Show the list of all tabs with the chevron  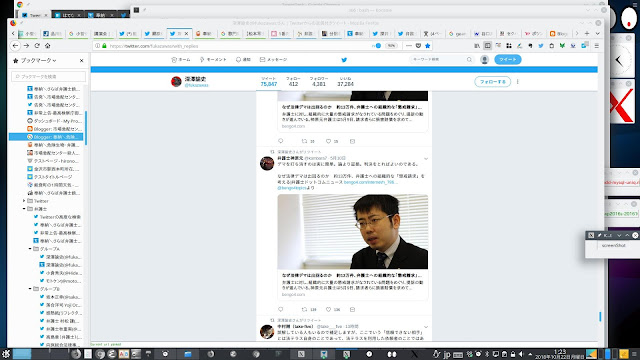[597, 33]
